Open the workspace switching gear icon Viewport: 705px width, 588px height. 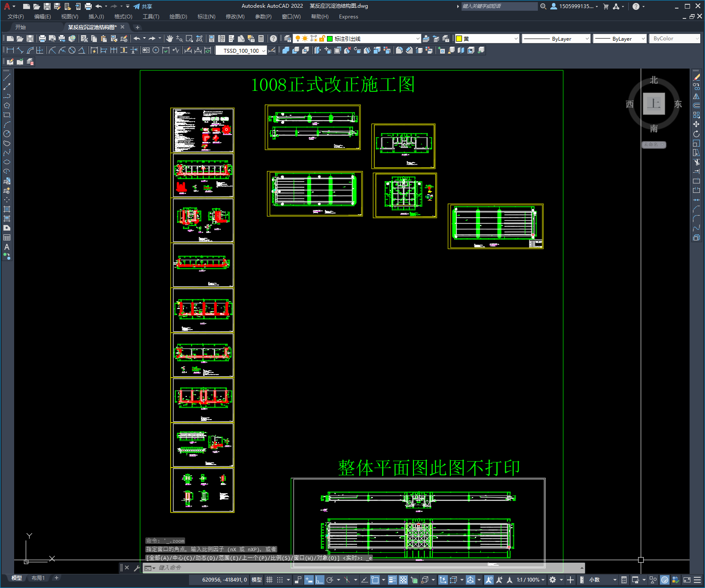(553, 580)
